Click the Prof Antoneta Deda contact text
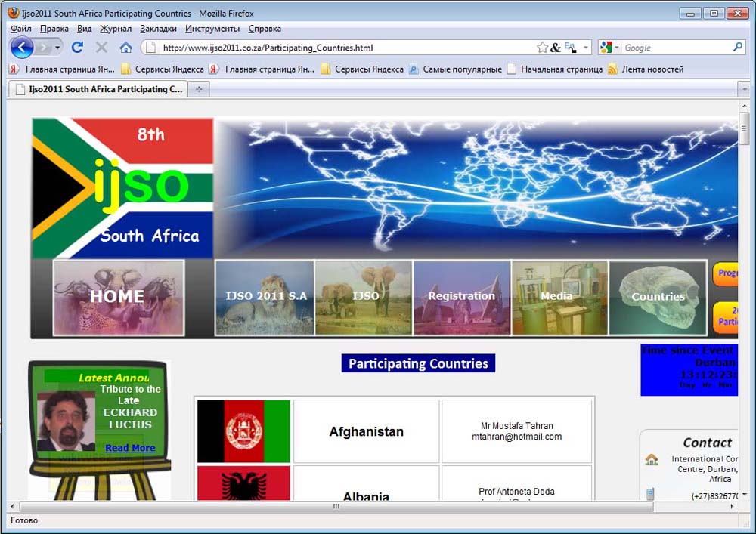756x534 pixels. tap(517, 492)
